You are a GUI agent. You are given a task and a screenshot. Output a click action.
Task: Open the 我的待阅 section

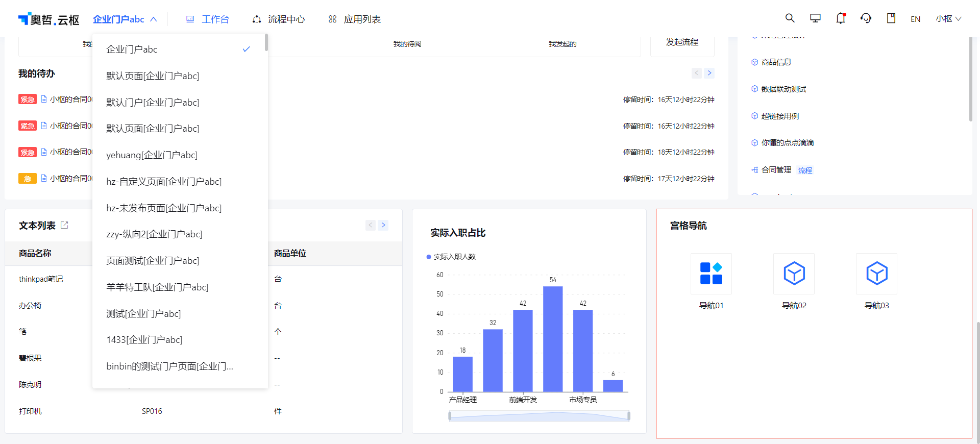pyautogui.click(x=407, y=44)
